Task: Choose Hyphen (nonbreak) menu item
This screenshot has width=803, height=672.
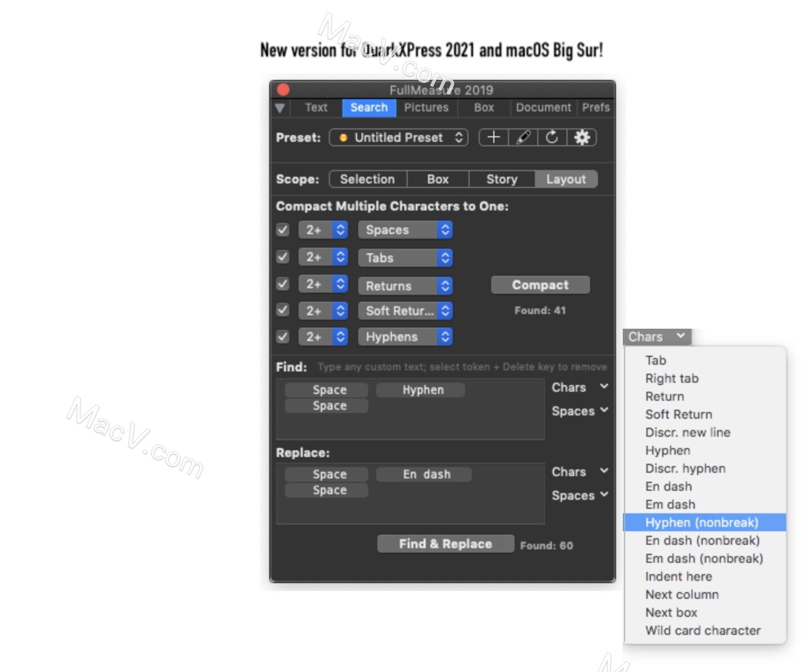Action: [704, 522]
